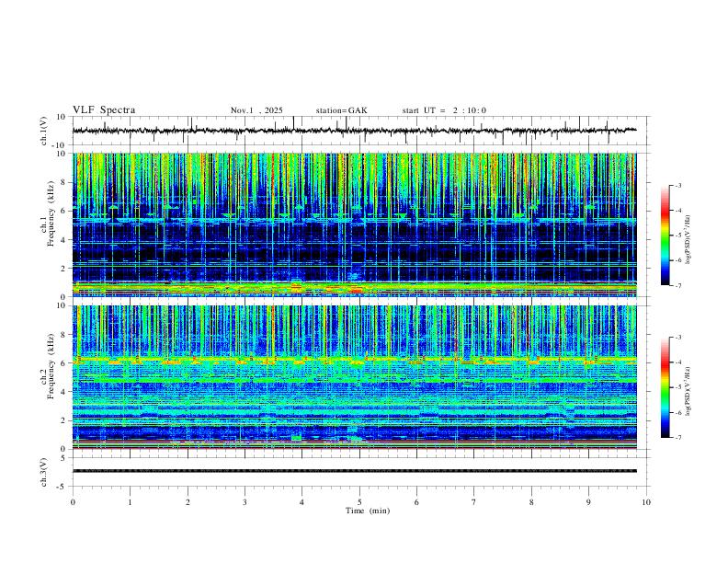Image resolution: width=728 pixels, height=563 pixels.
Task: Click the 'station=GAK' label
Action: point(341,110)
